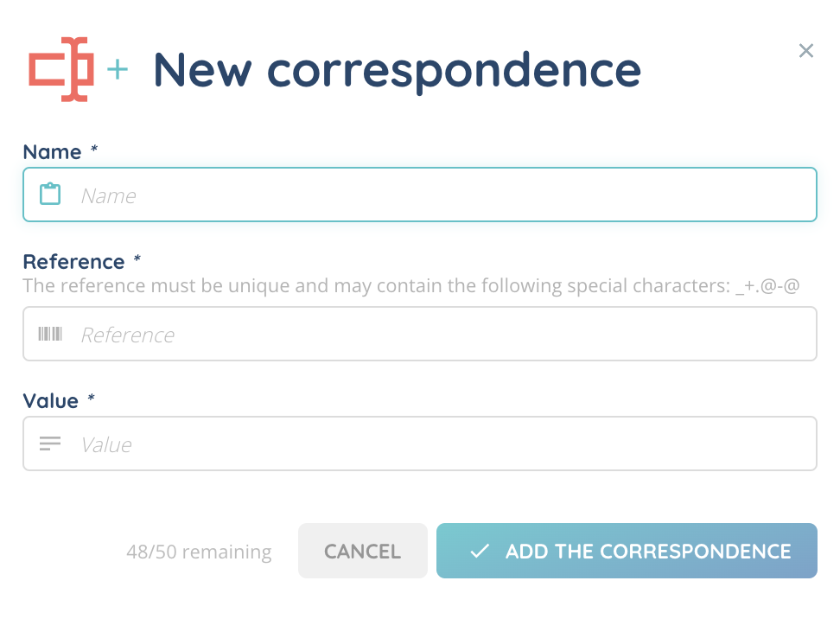
Task: Click the text lines icon in Value field
Action: pyautogui.click(x=50, y=444)
